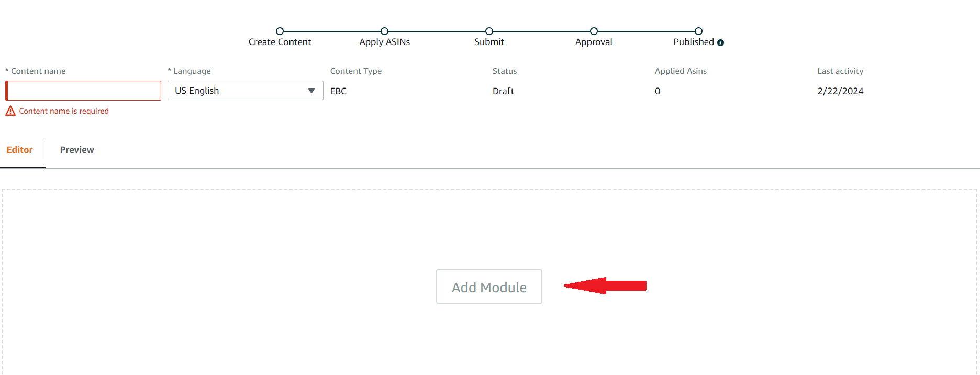This screenshot has width=980, height=375.
Task: Open the US English language dropdown
Action: (x=245, y=91)
